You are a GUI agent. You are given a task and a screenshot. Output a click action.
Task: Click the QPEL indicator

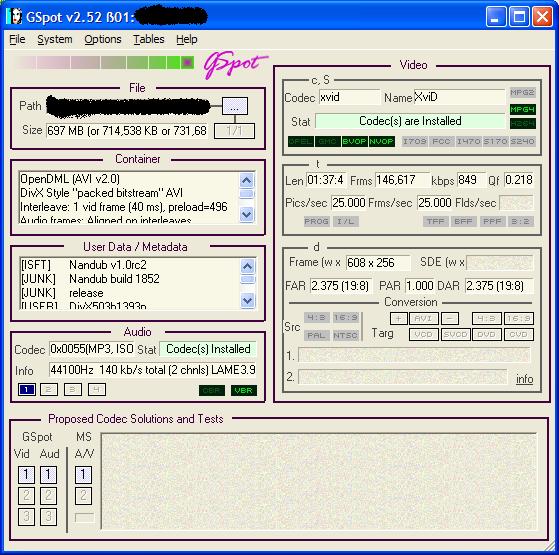pos(301,142)
